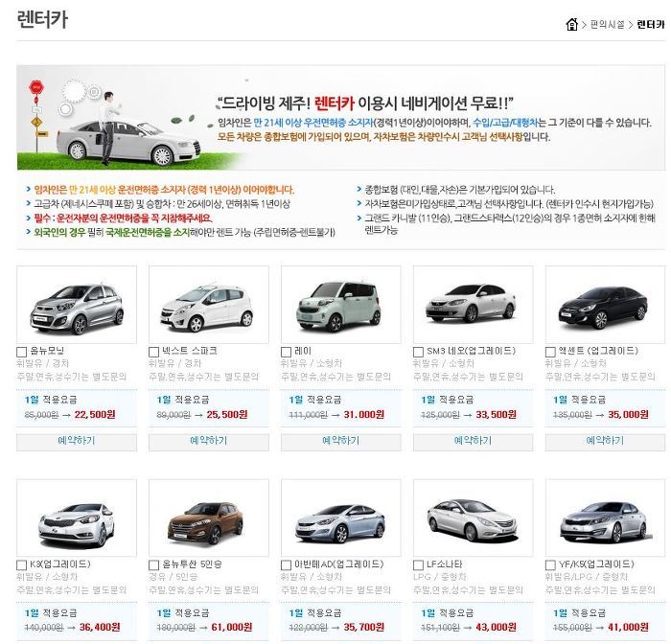Check the K3 업그레이드 checkbox
This screenshot has height=644, width=671.
tap(21, 564)
